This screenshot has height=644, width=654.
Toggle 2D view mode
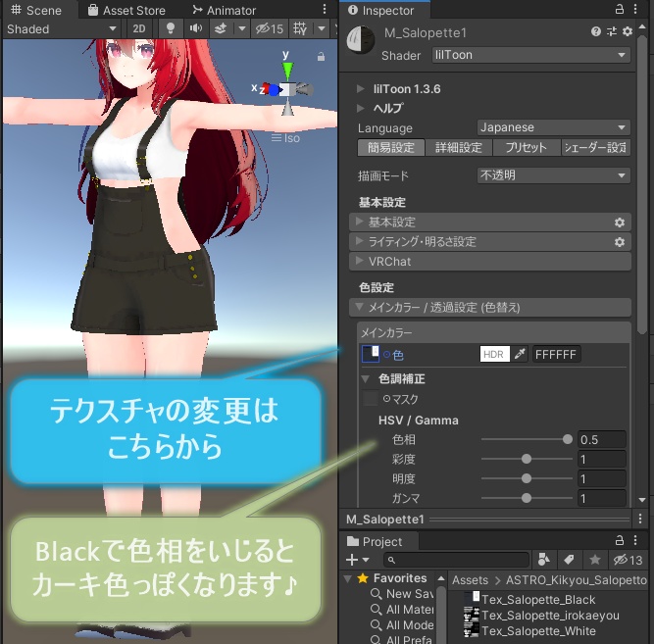pyautogui.click(x=139, y=28)
